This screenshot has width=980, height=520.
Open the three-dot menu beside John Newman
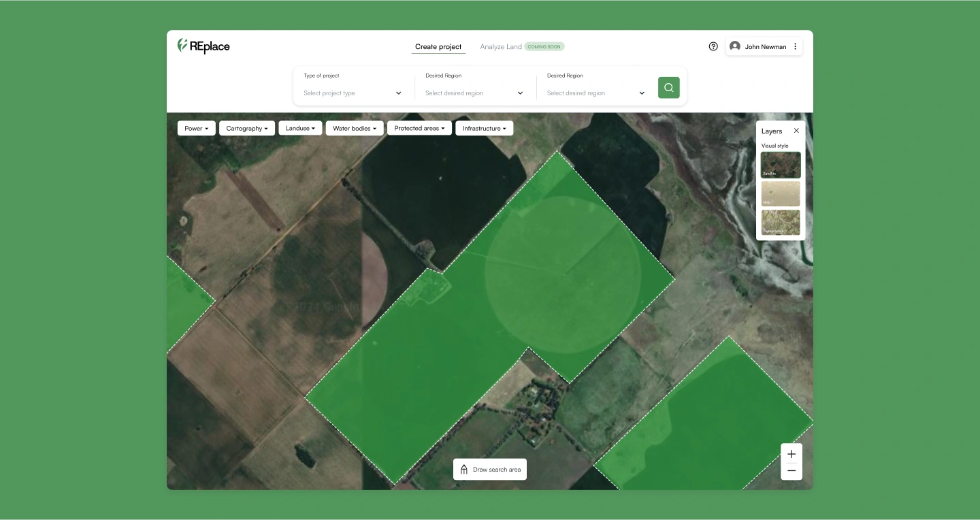795,46
